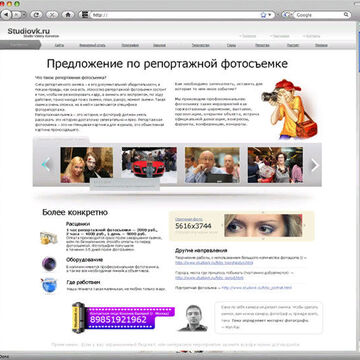Stop loading with the X toolbar button
360x360 pixels.
tap(52, 15)
